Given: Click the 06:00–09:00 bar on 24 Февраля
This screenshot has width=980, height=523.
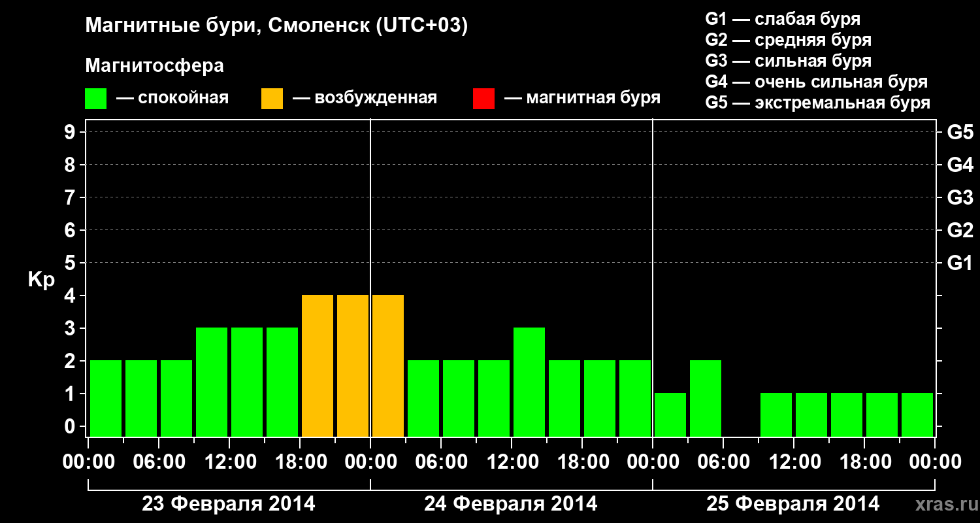Looking at the screenshot, I should (x=459, y=398).
